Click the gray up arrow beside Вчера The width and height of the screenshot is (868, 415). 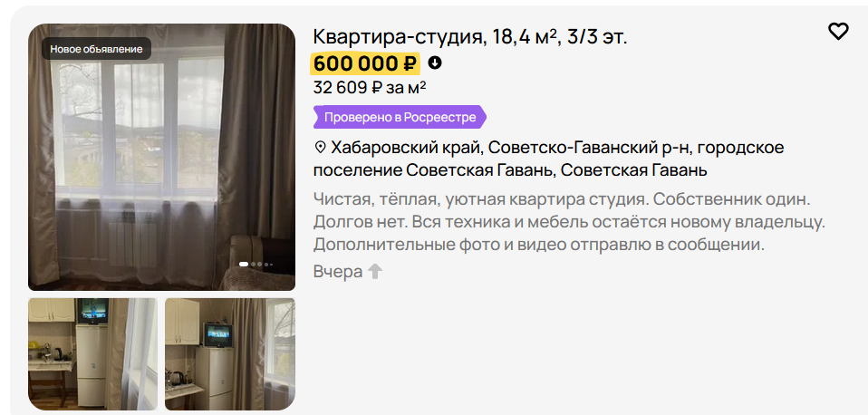coord(375,271)
